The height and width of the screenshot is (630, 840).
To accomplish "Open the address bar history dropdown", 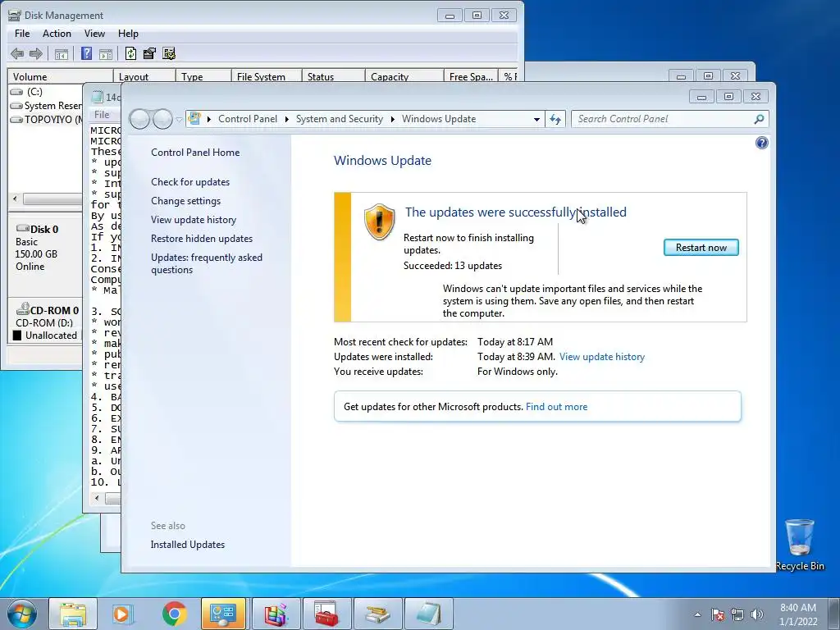I will point(536,120).
